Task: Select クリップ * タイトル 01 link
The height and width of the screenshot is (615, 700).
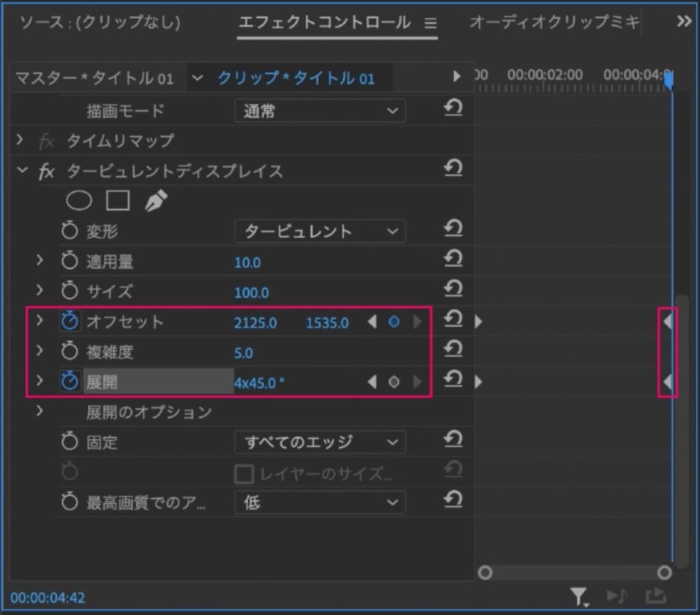Action: pos(296,79)
